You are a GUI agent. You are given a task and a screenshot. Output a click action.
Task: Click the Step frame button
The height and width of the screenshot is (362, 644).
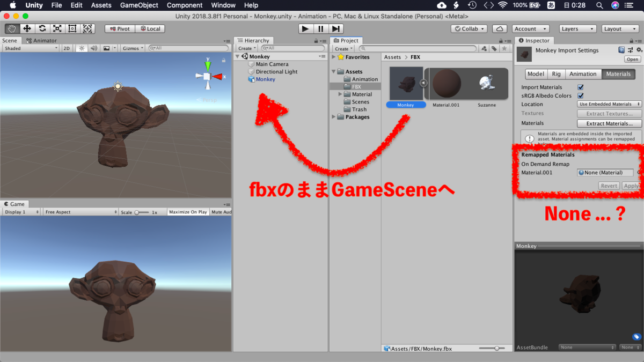click(335, 28)
